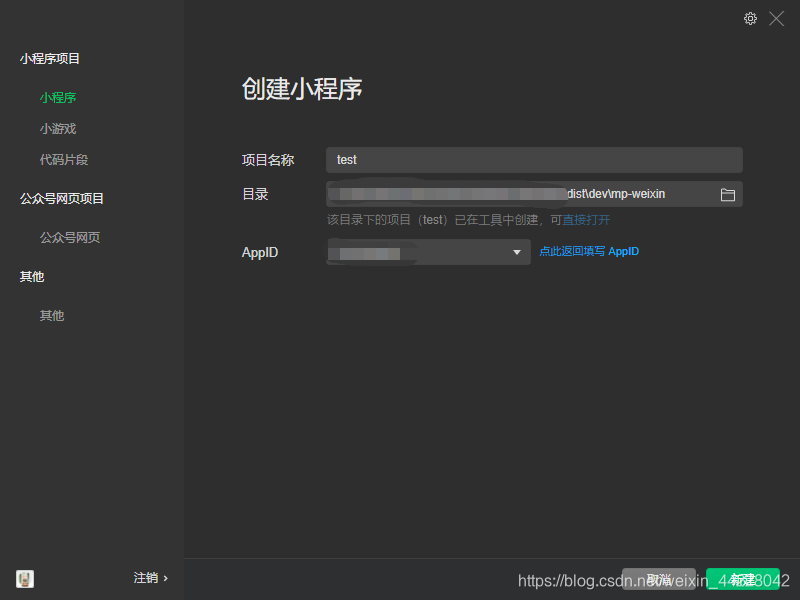Expand the 注销 logout chevron
Image resolution: width=800 pixels, height=600 pixels.
coord(166,578)
